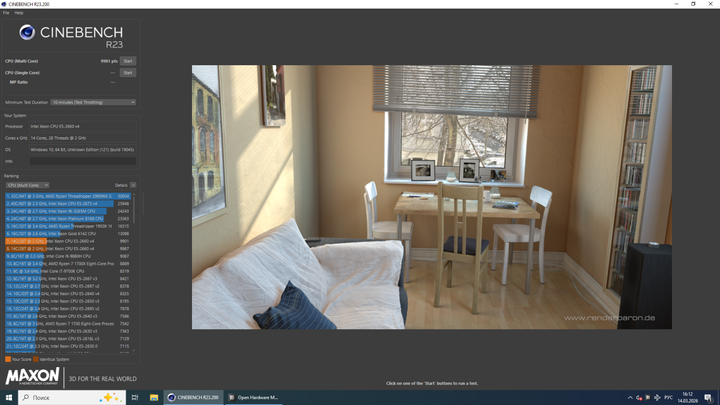Select rank 16 Xeon E5-2695 v2 row

[68, 309]
